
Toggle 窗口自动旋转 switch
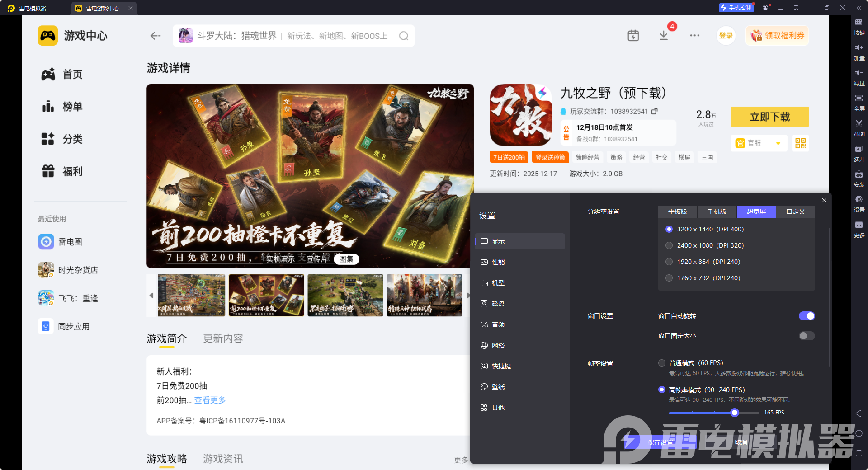coord(807,316)
